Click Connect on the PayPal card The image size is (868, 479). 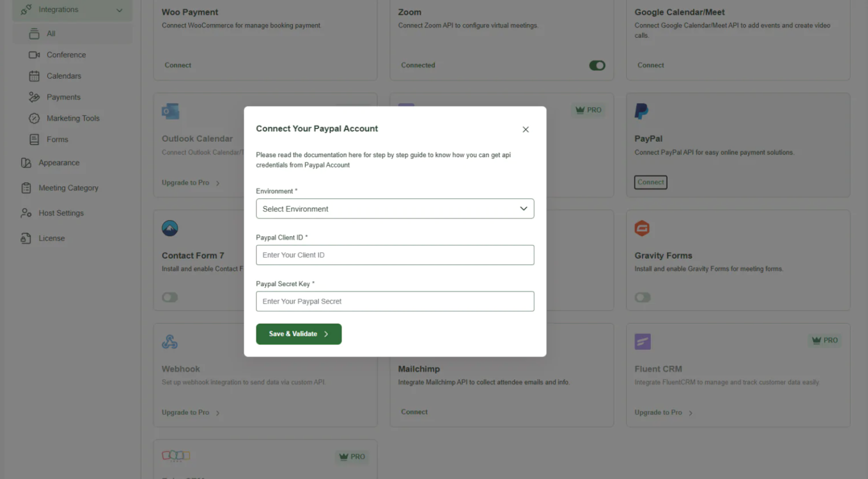(651, 182)
